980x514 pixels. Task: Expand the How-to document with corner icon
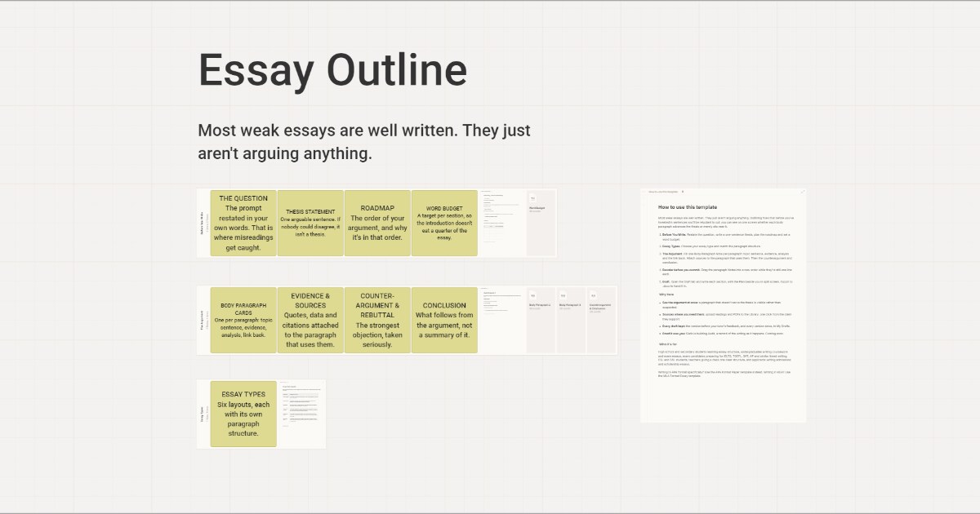point(801,192)
